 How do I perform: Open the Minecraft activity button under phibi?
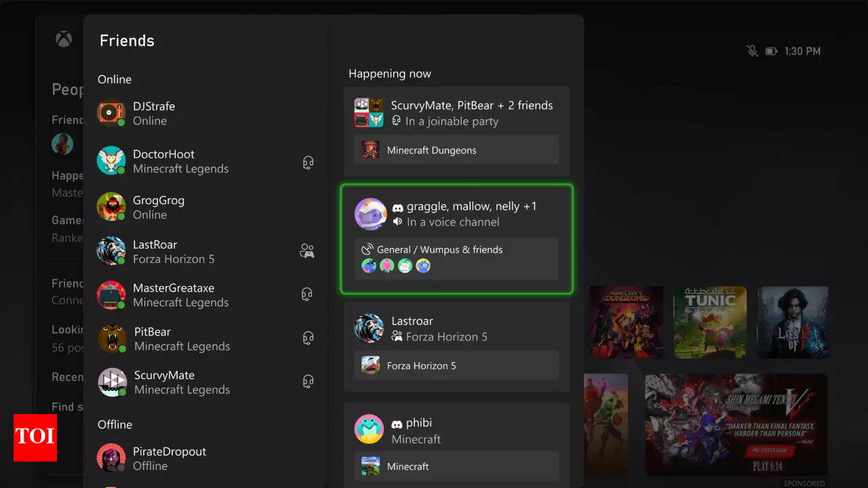point(456,466)
